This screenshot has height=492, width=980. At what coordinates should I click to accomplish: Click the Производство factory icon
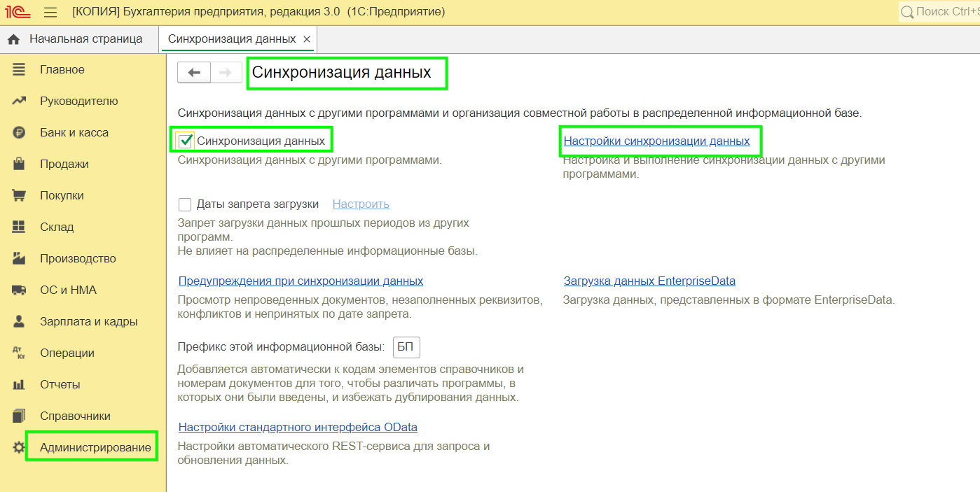click(x=19, y=258)
